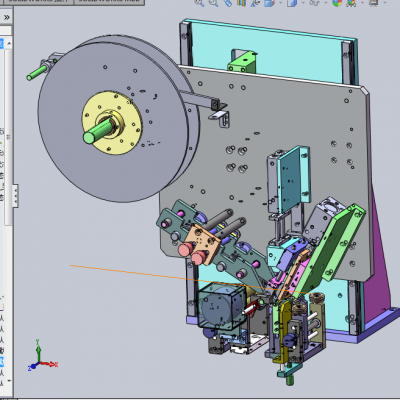Click the Hide/Show Items glasses icon

coord(315,3)
